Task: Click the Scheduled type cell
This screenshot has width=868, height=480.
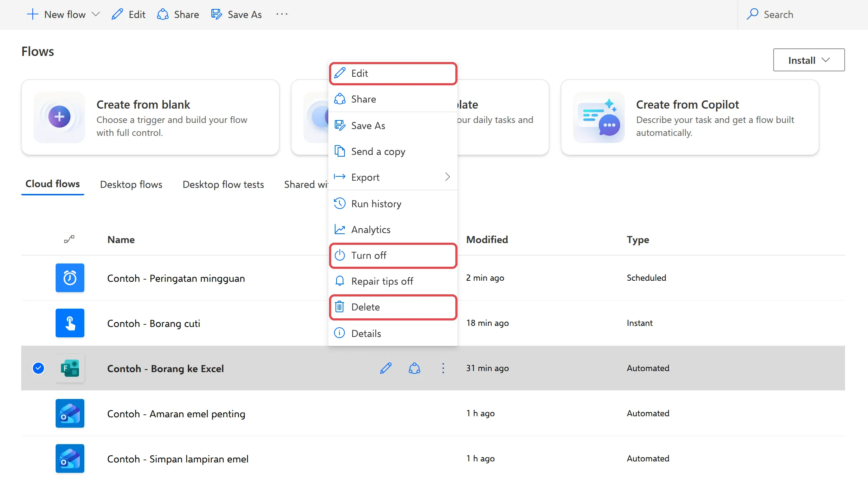Action: (646, 278)
